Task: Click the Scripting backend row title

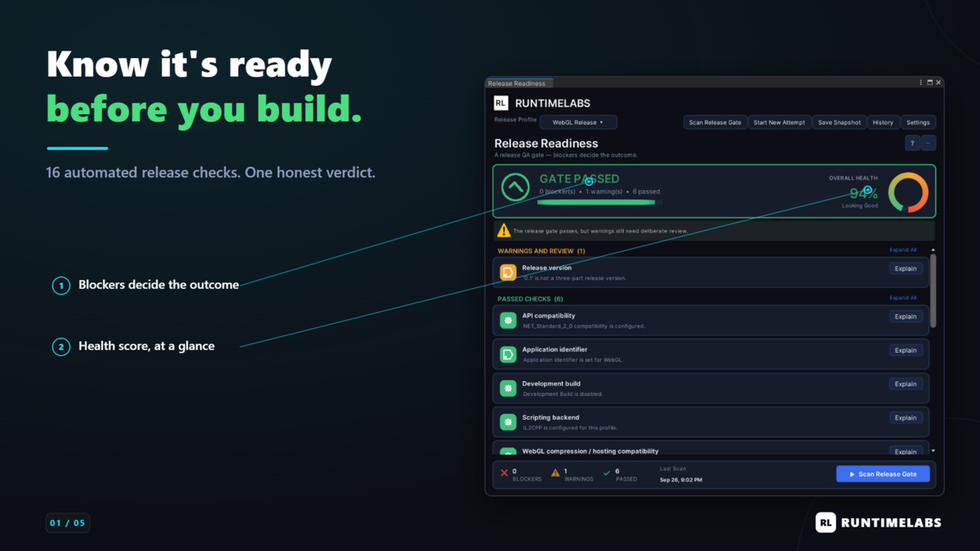Action: (550, 417)
